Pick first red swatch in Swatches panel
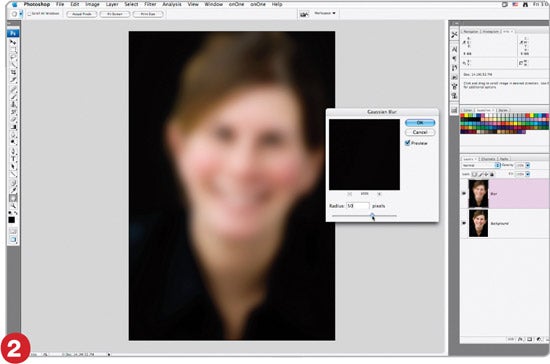Screen dimensions: 550x364 (x=463, y=115)
